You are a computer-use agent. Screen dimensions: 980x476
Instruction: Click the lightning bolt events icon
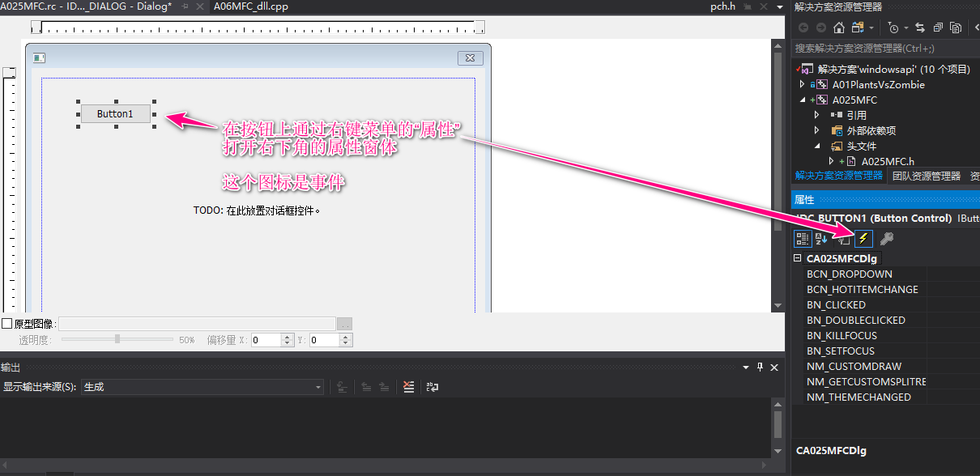(864, 239)
